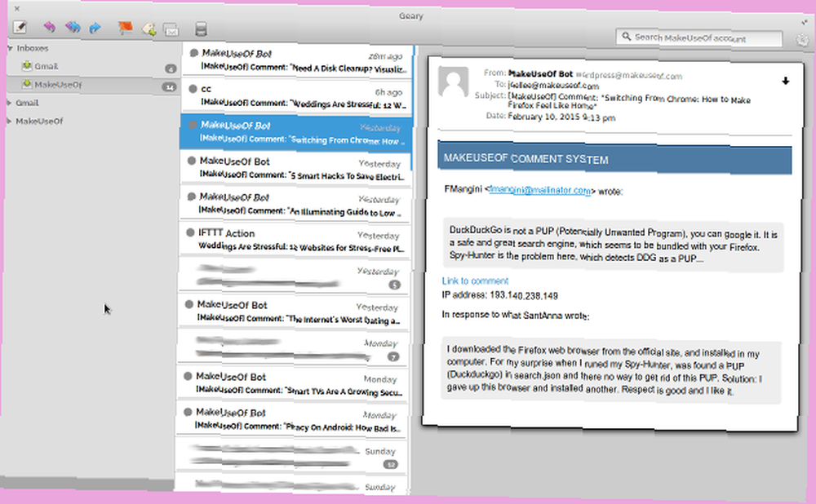Open 'Piracy On Android' conversation
The image size is (816, 504).
click(x=291, y=419)
